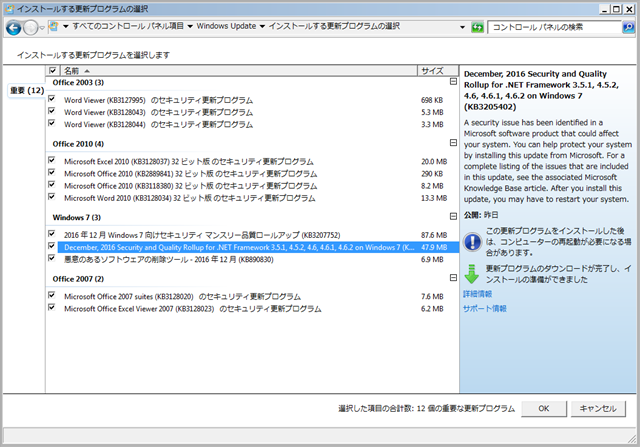
Task: Maximize the update selection window
Action: pyautogui.click(x=617, y=9)
